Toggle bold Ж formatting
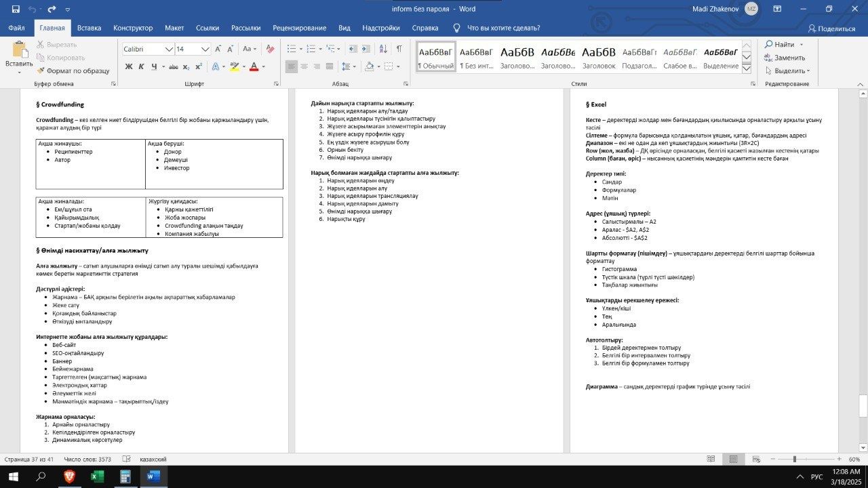 pos(129,66)
